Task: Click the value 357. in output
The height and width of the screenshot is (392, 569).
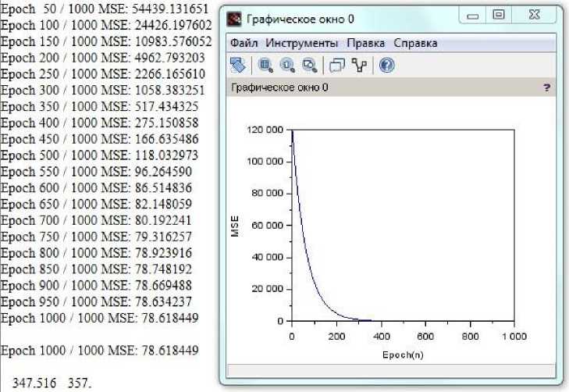Action: point(80,383)
